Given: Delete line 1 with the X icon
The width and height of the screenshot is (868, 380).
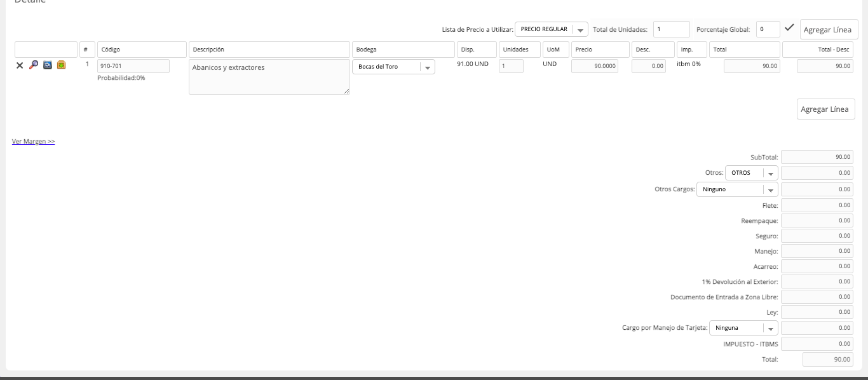Looking at the screenshot, I should pyautogui.click(x=20, y=65).
